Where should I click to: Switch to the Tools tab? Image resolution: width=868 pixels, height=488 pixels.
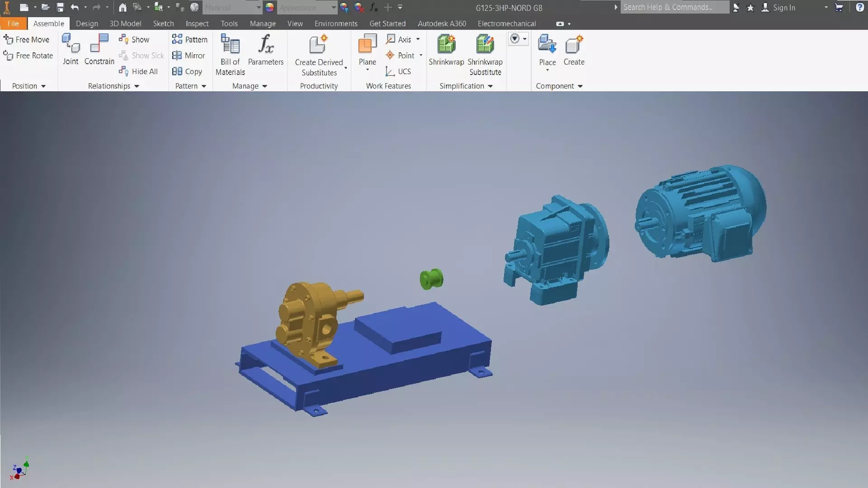pyautogui.click(x=229, y=23)
